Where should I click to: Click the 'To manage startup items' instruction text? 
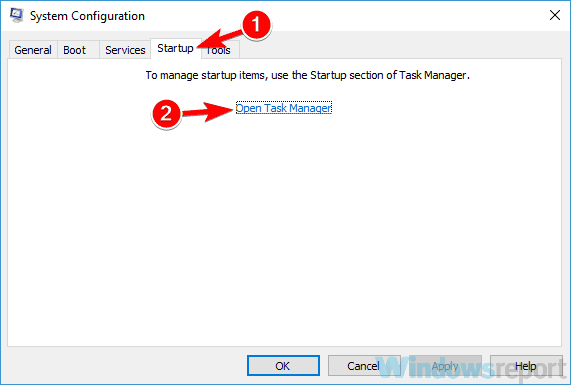(x=308, y=75)
